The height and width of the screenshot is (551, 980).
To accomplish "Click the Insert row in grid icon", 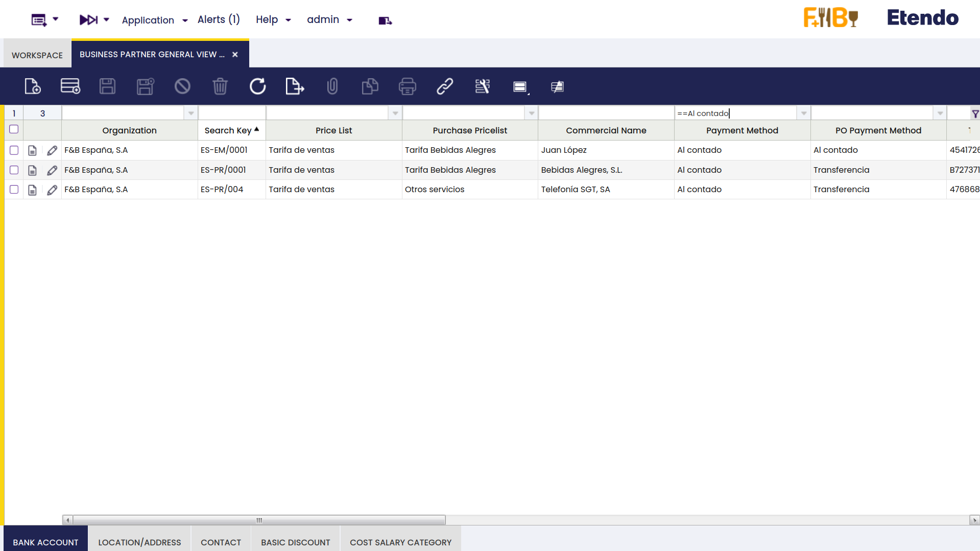I will pyautogui.click(x=70, y=86).
